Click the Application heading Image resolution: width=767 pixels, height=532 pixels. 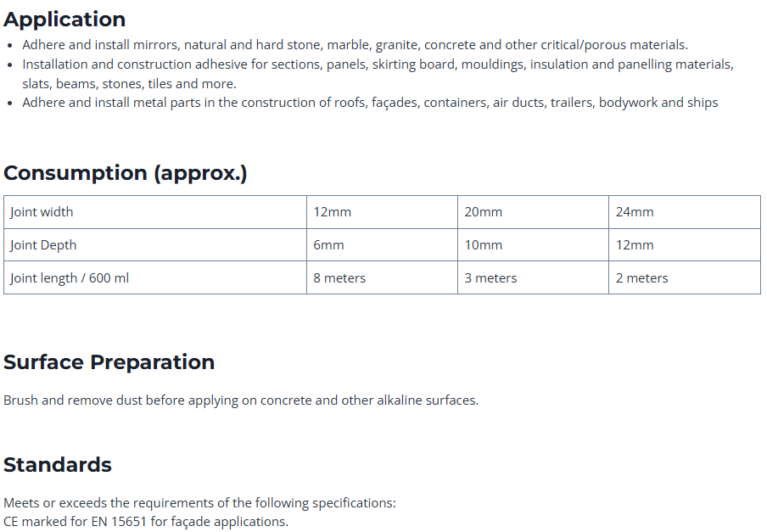coord(64,20)
